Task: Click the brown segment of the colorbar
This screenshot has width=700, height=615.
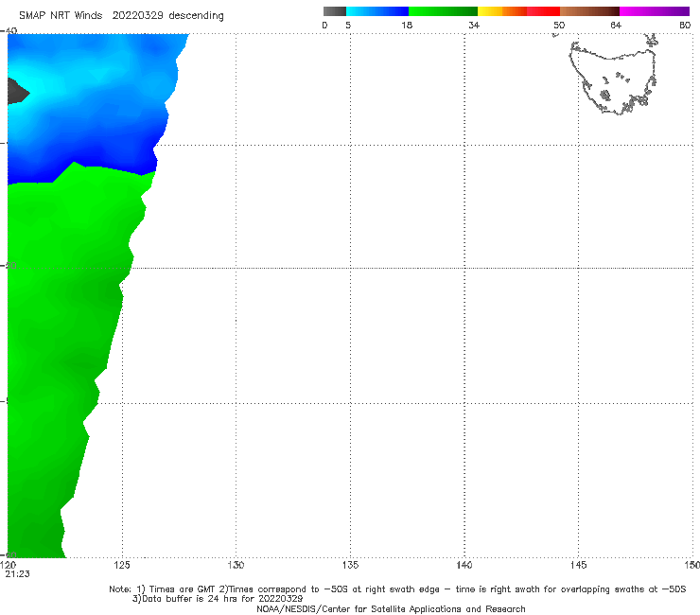Action: [589, 11]
